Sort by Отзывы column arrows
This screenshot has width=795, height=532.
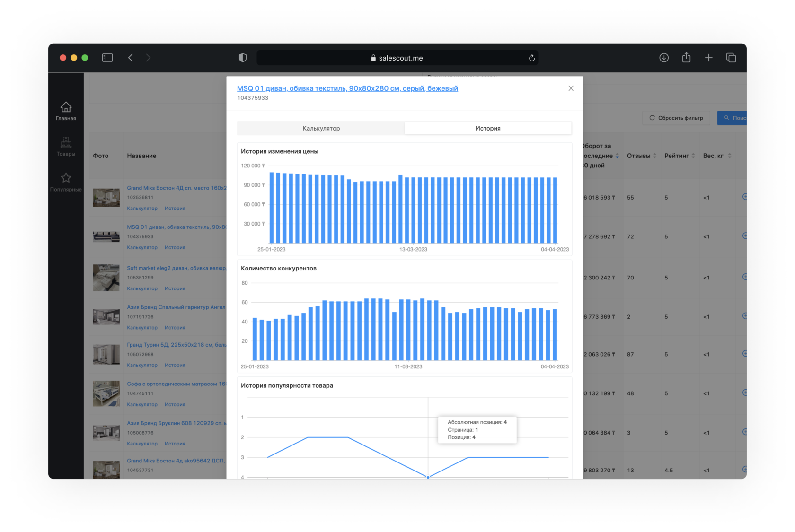click(x=655, y=156)
